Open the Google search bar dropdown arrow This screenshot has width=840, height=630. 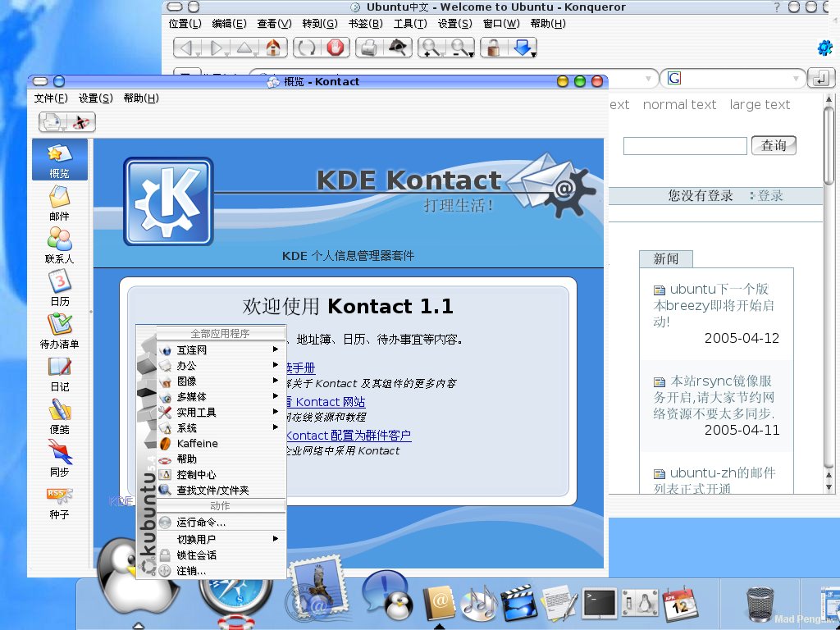pos(796,79)
